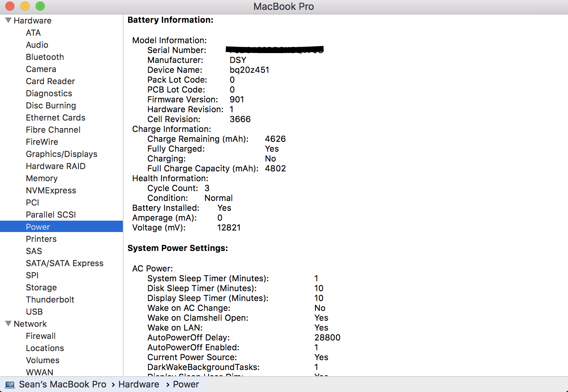Click the redacted Serial Number value
The height and width of the screenshot is (392, 568).
click(275, 49)
